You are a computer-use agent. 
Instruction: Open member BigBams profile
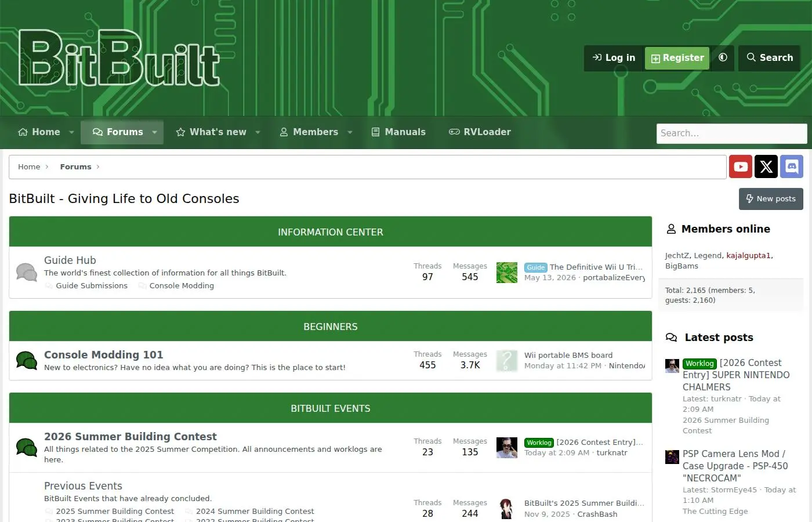click(681, 266)
